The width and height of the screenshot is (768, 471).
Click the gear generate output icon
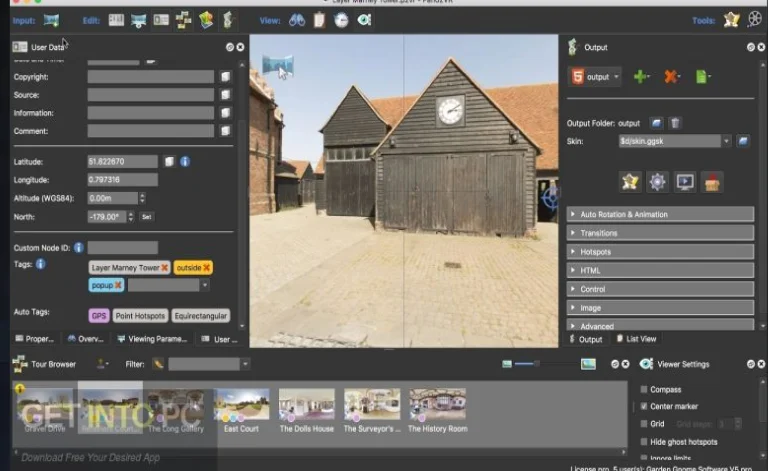657,181
